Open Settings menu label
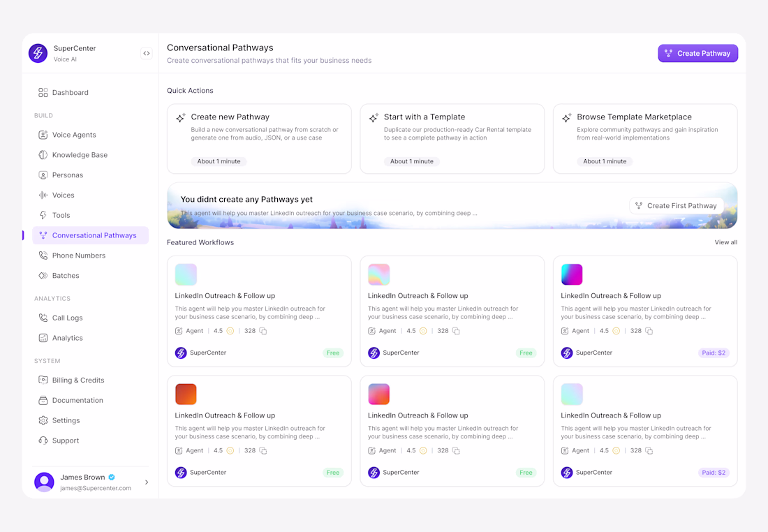This screenshot has height=532, width=768. pyautogui.click(x=66, y=420)
